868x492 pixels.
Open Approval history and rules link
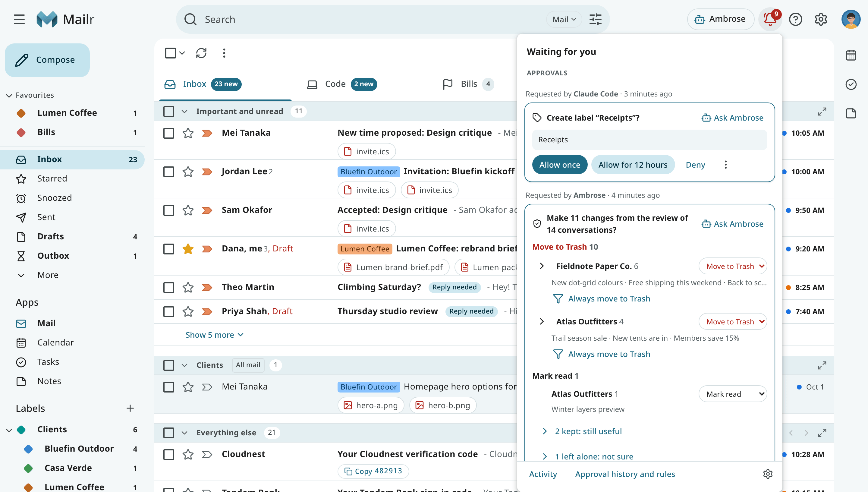tap(625, 474)
